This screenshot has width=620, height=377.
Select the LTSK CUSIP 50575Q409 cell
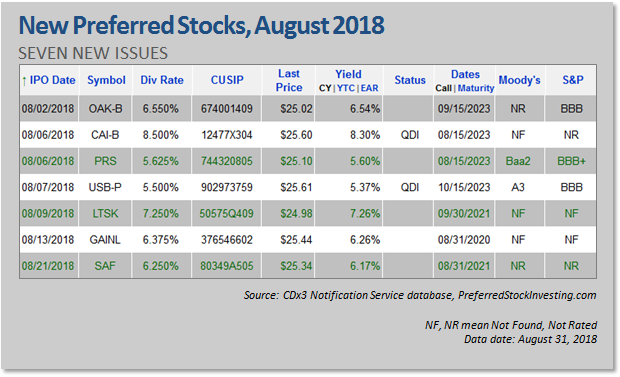click(x=227, y=214)
